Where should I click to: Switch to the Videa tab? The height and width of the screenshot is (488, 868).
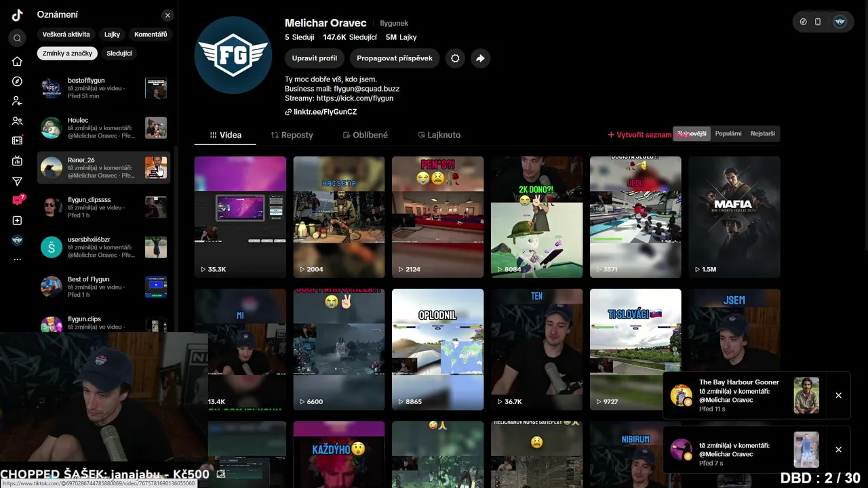tap(225, 135)
